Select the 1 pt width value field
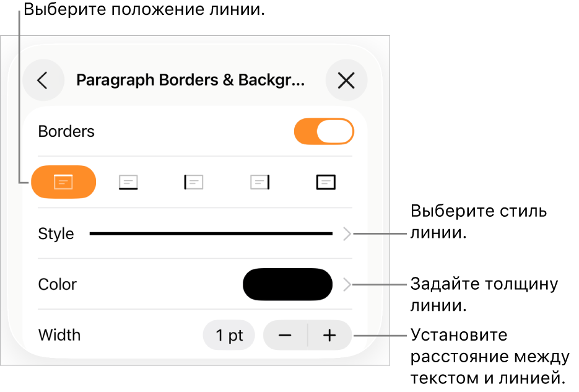This screenshot has height=392, width=579. point(229,335)
